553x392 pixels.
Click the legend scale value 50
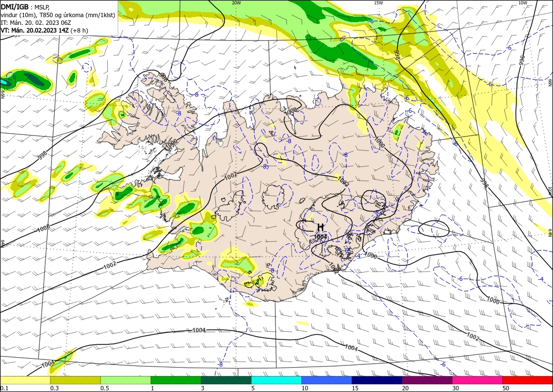pos(506,388)
